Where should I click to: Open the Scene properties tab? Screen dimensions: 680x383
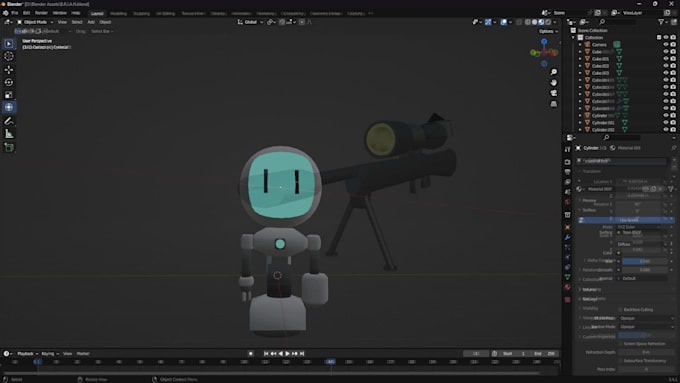point(568,192)
